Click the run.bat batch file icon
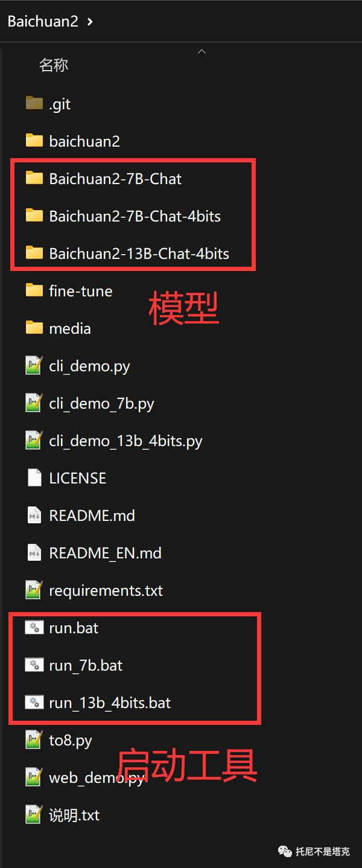362x868 pixels. (x=34, y=627)
